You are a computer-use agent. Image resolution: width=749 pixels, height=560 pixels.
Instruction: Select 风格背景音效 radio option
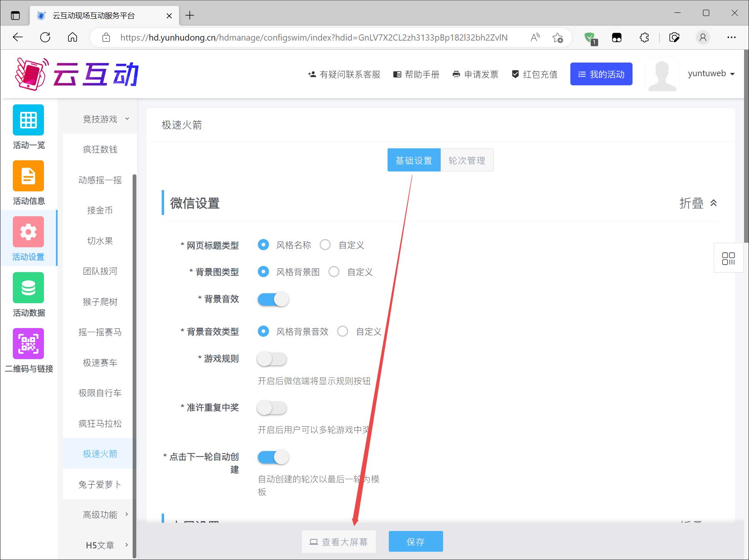[x=263, y=331]
